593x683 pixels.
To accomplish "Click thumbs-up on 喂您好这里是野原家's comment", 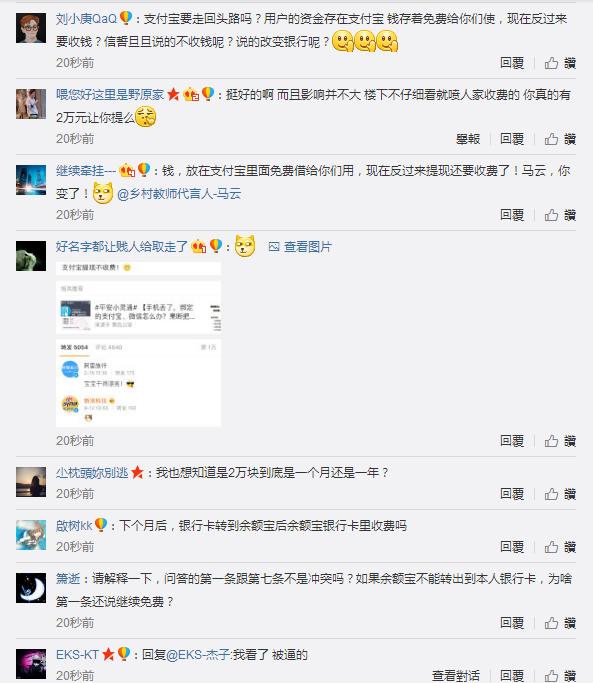I will [560, 139].
